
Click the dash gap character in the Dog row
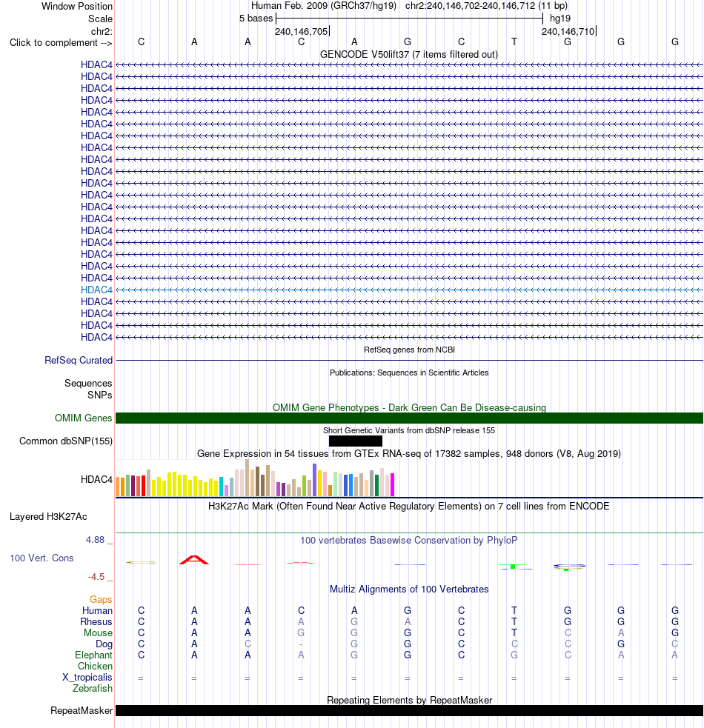coord(301,644)
